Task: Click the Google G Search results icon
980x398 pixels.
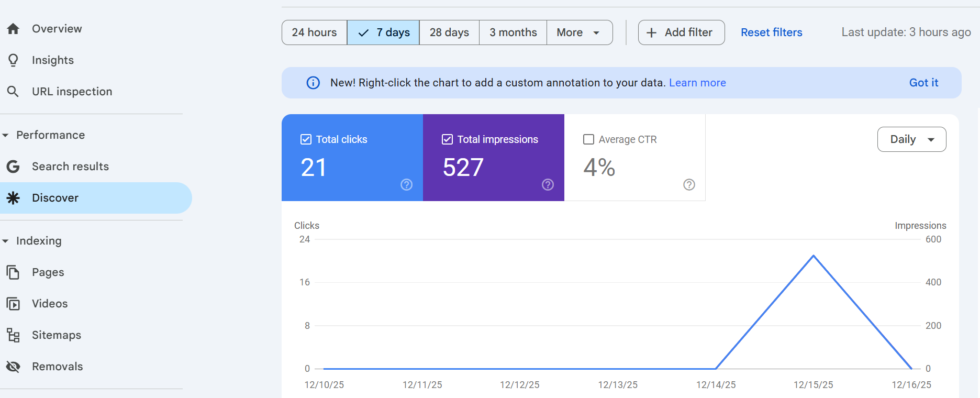Action: click(x=13, y=167)
